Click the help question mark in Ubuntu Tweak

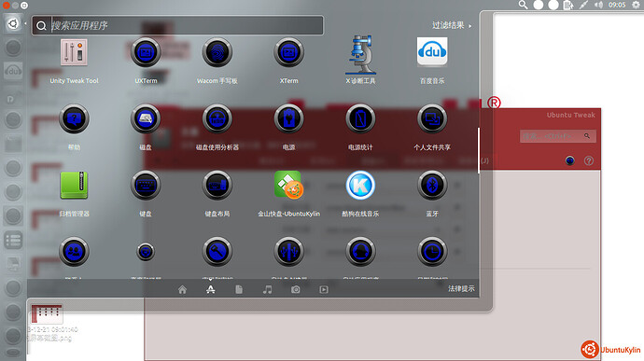[x=589, y=160]
